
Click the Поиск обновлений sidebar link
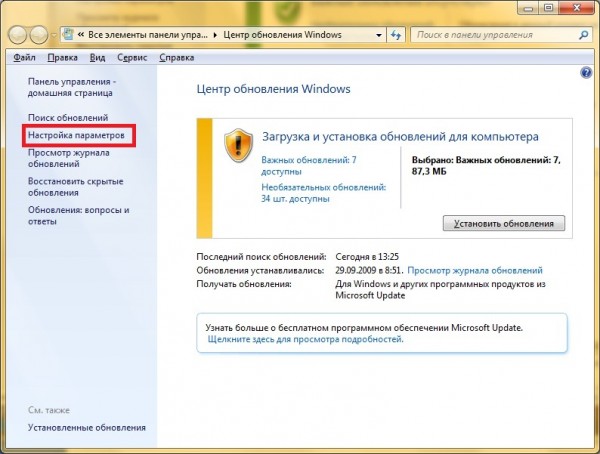coord(68,118)
